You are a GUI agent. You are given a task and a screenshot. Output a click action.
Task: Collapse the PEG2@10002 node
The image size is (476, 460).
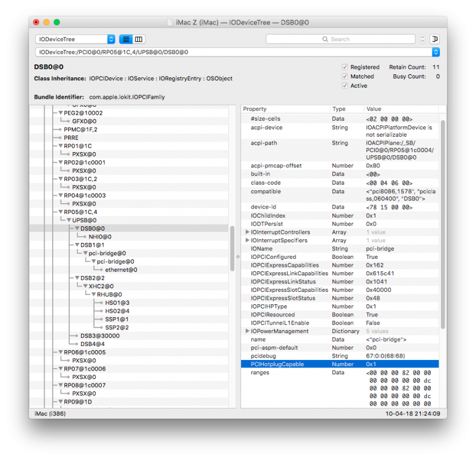click(x=61, y=113)
